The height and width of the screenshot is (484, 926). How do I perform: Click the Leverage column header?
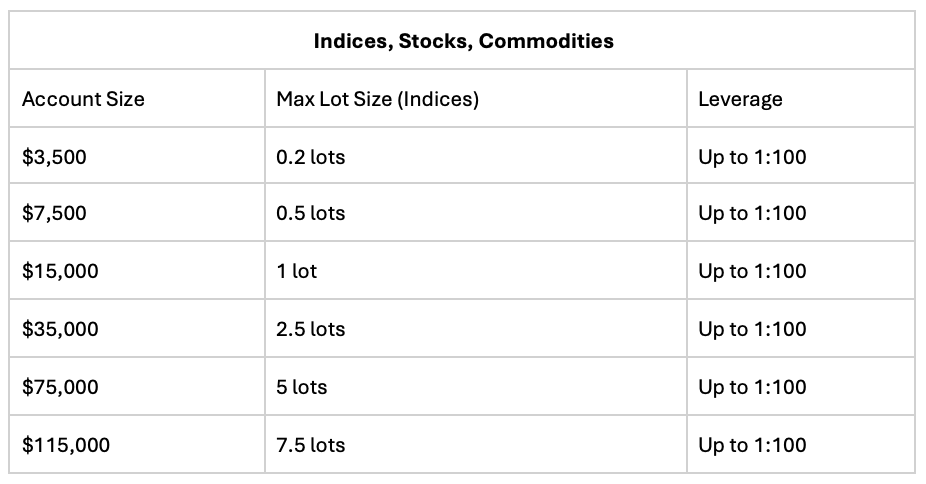pos(801,98)
